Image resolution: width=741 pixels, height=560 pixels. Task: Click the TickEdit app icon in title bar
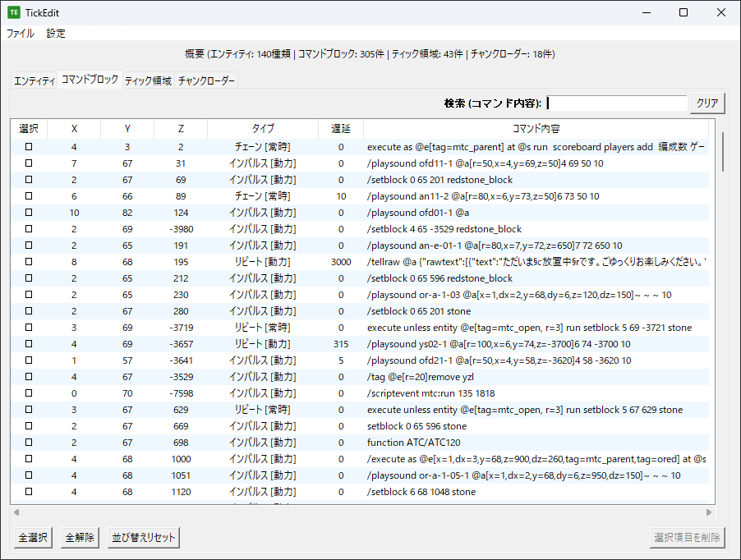pyautogui.click(x=14, y=13)
